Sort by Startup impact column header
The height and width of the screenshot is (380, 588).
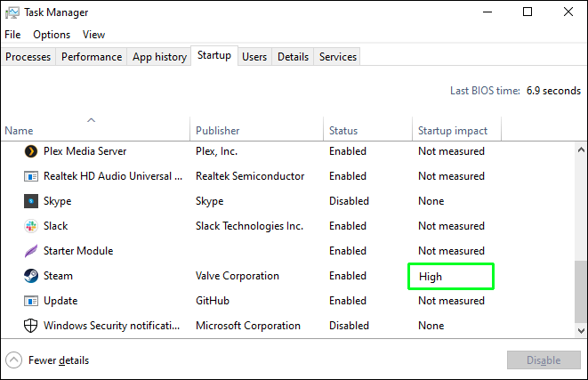tap(453, 131)
